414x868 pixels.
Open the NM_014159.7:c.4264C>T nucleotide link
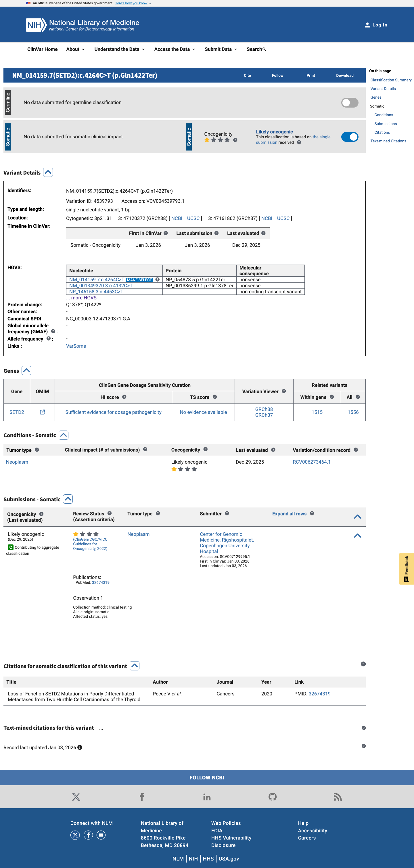[97, 280]
